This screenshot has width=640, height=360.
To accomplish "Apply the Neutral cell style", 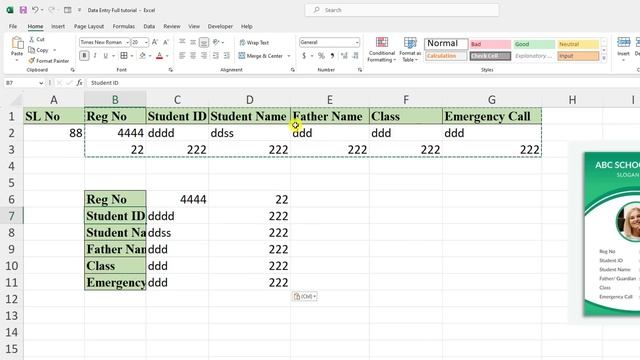I will point(578,44).
